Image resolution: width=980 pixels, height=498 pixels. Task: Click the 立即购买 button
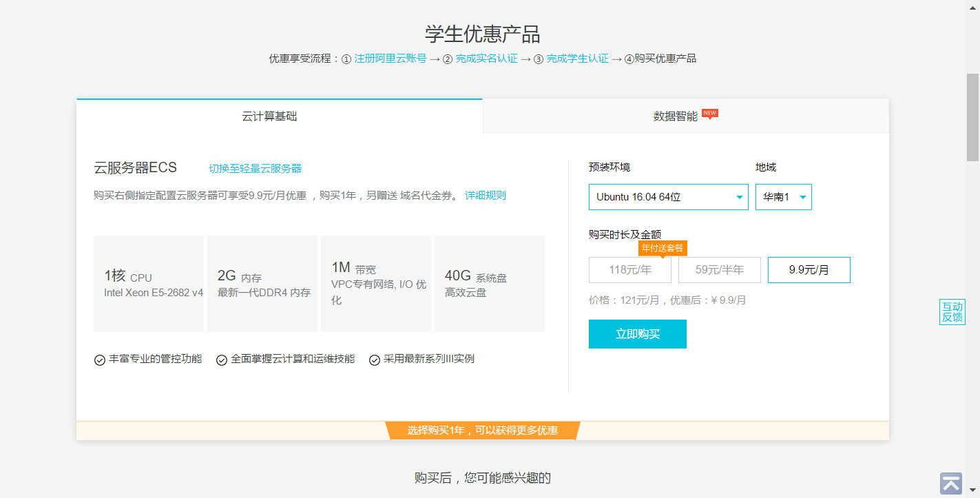(638, 334)
